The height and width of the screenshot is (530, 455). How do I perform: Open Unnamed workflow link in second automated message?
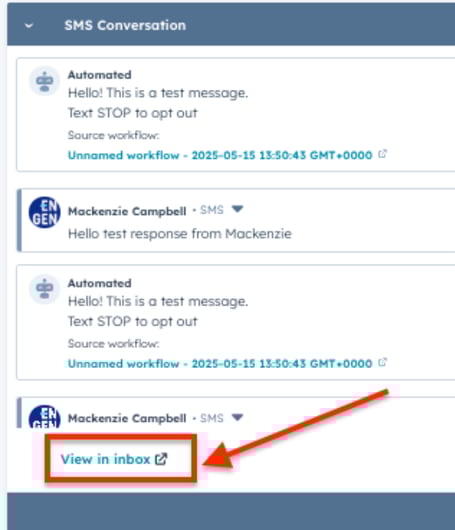220,364
